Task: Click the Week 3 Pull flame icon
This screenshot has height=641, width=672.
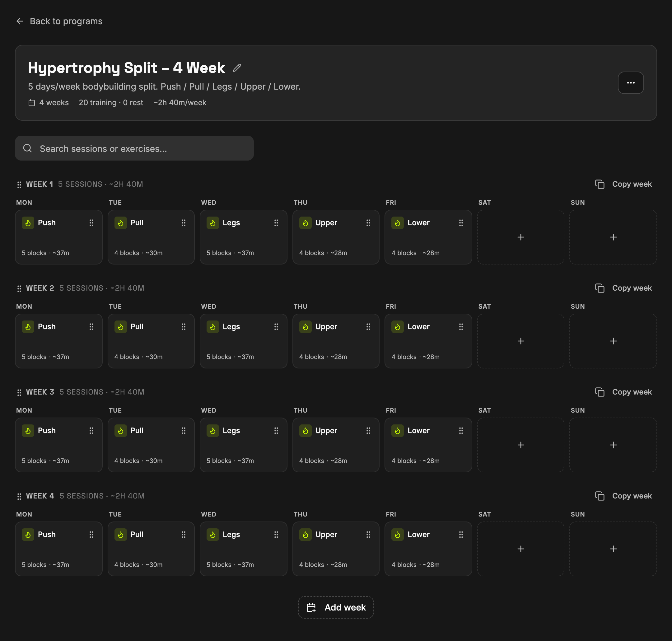Action: (x=121, y=431)
